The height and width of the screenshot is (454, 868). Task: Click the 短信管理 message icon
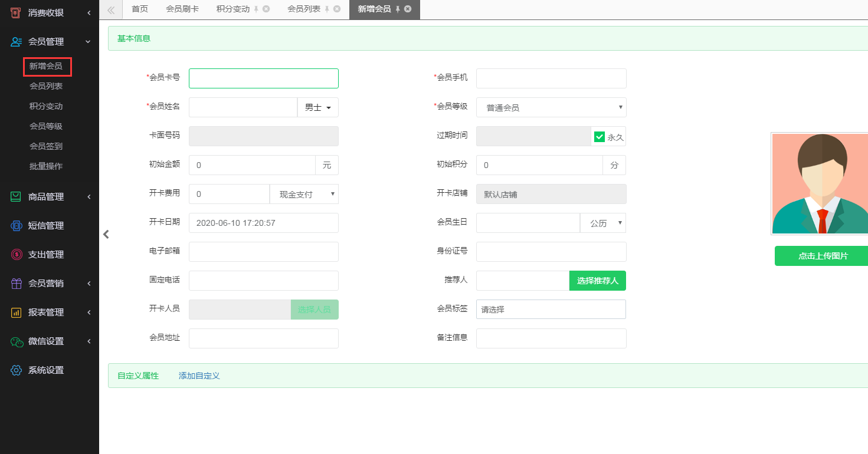point(16,226)
